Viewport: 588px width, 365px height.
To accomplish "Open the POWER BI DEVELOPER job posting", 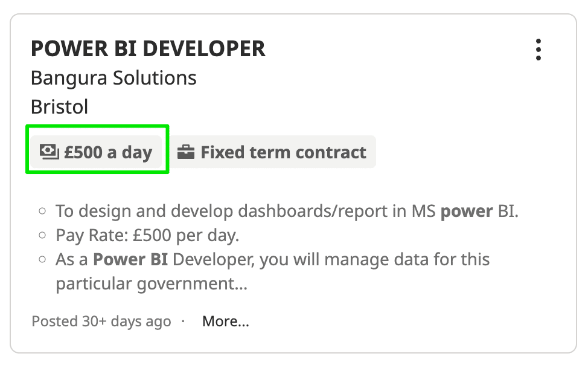I will [149, 48].
